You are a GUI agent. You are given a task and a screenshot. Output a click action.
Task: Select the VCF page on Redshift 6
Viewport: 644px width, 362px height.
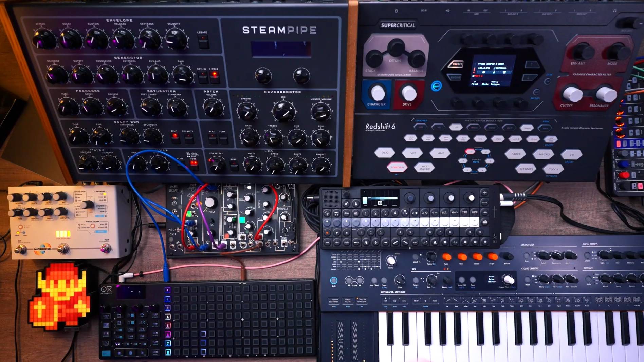(413, 153)
